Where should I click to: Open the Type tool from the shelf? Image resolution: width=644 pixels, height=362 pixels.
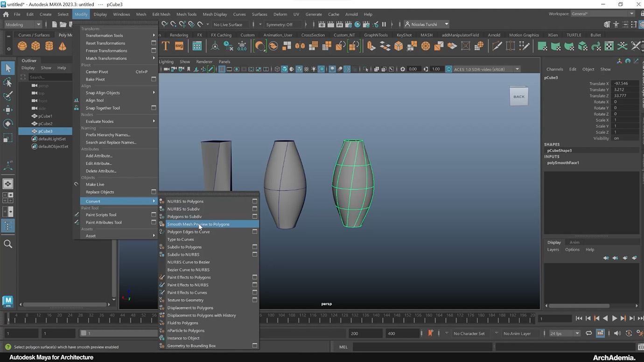pos(165,45)
